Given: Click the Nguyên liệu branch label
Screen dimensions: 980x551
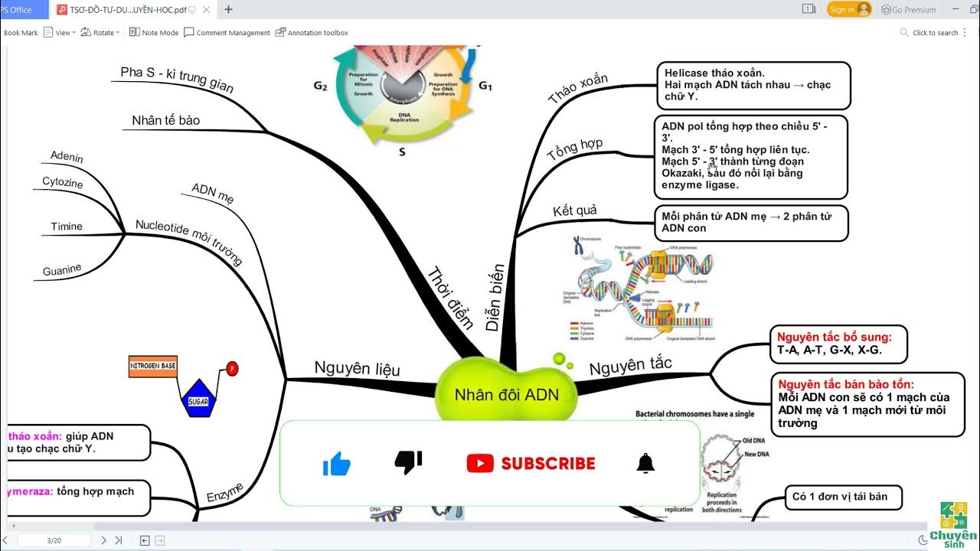Looking at the screenshot, I should click(357, 369).
